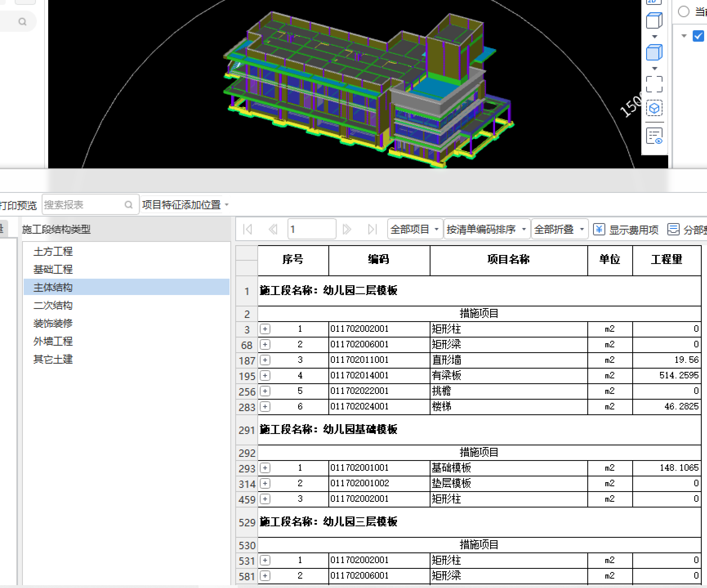Image resolution: width=707 pixels, height=588 pixels.
Task: Click the 显示费用项 text label
Action: point(634,230)
